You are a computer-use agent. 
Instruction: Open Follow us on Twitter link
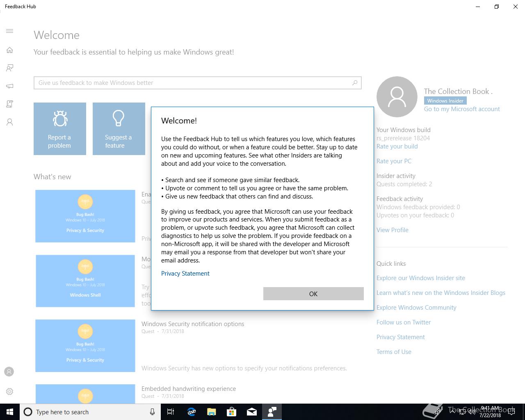pos(404,322)
